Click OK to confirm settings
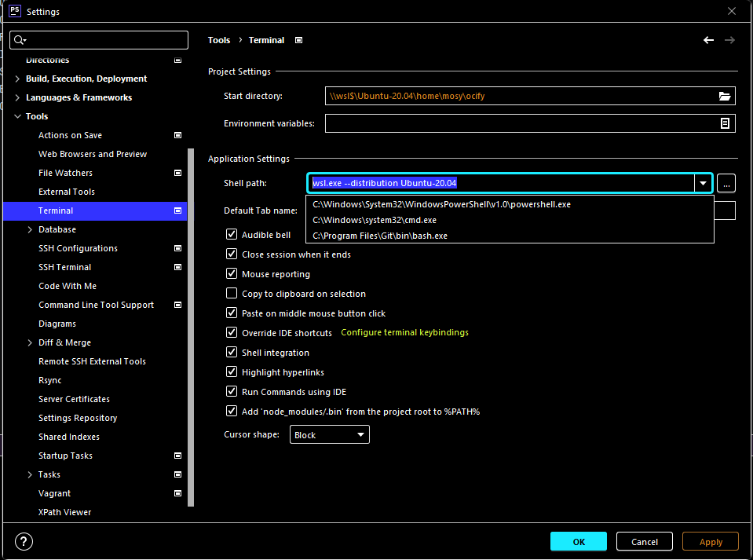 pos(579,542)
